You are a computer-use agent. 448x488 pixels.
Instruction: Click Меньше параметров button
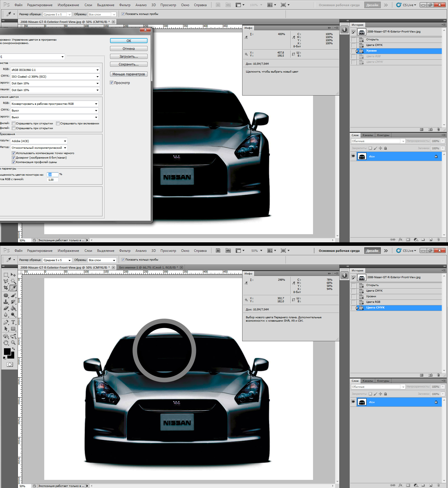point(129,74)
